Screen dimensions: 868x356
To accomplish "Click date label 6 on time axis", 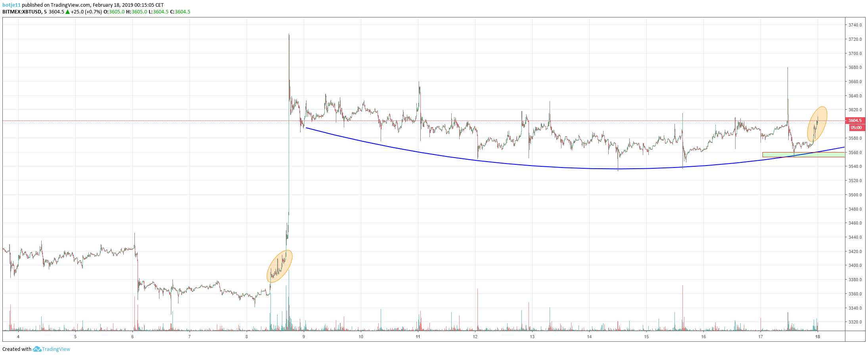I will point(132,337).
